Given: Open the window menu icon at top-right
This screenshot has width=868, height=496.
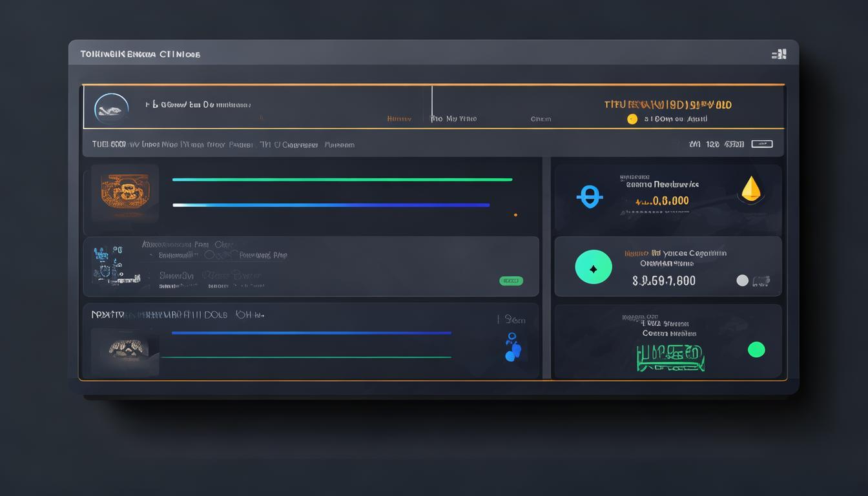Looking at the screenshot, I should click(779, 54).
